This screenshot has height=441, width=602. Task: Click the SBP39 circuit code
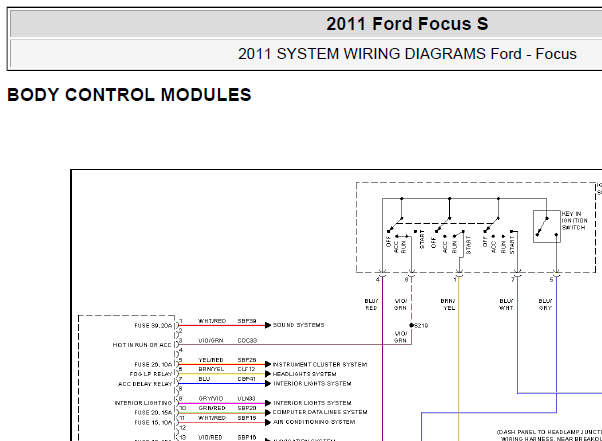click(247, 321)
